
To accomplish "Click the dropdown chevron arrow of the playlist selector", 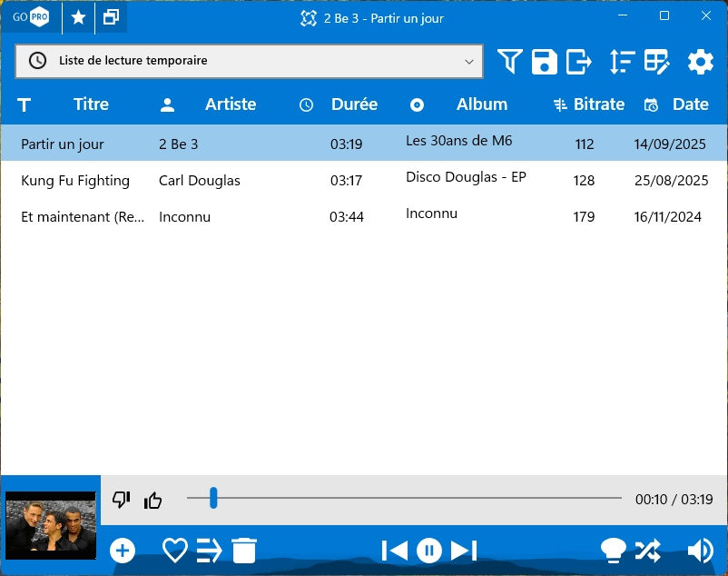I will 469,61.
